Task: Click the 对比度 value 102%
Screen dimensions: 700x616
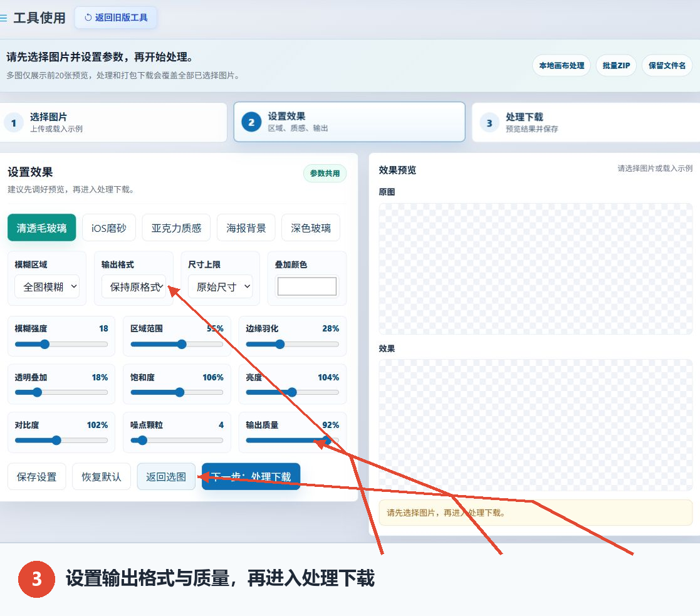Action: click(97, 425)
